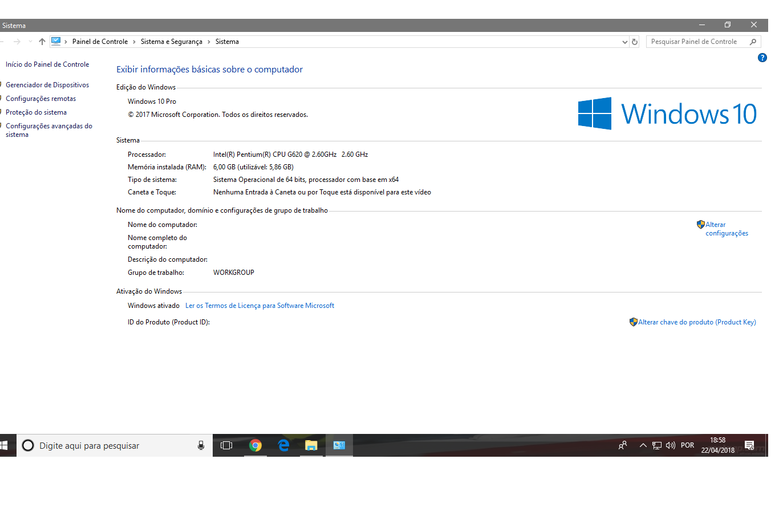The height and width of the screenshot is (532, 779).
Task: Click Alterar chave do produto (Product Key)
Action: point(697,322)
